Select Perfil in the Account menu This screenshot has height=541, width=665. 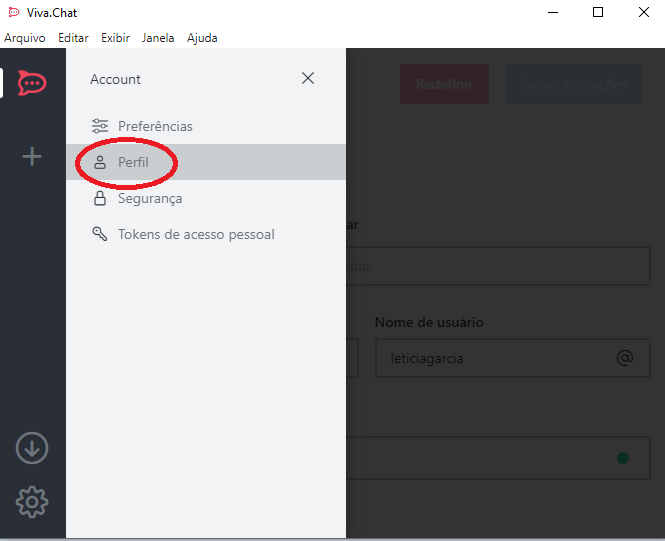tap(133, 162)
